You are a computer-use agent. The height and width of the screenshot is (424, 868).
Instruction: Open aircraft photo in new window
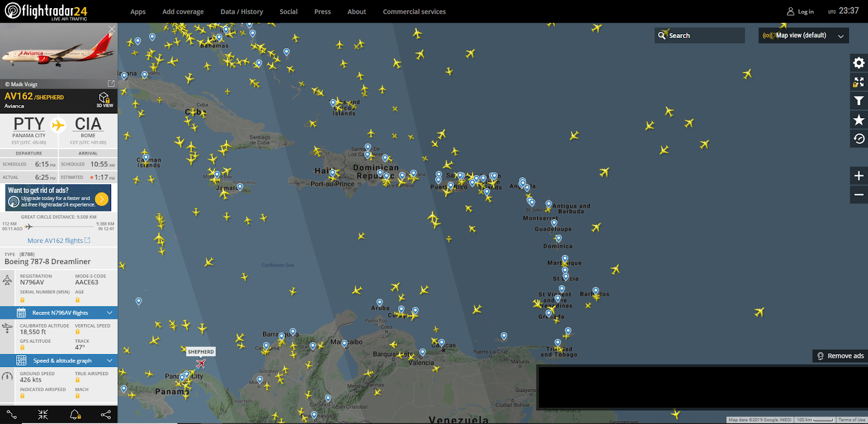(111, 83)
